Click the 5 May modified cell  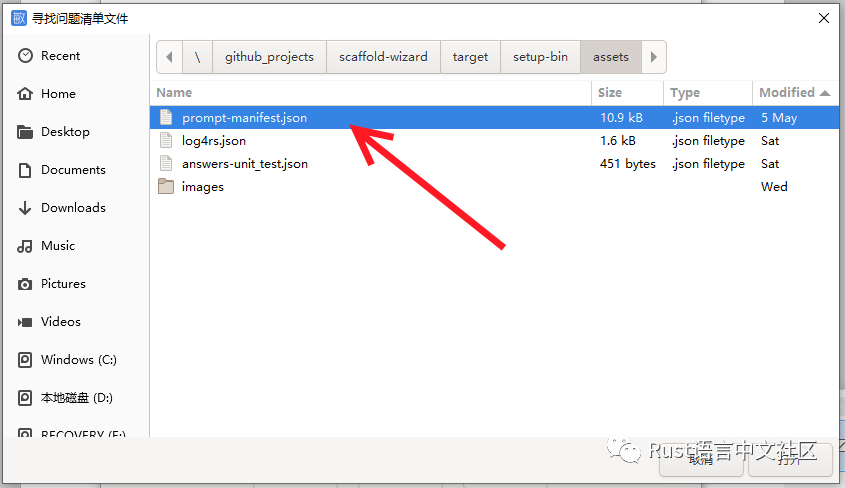click(x=779, y=118)
